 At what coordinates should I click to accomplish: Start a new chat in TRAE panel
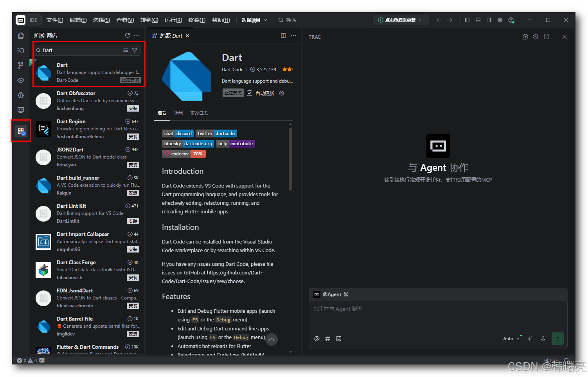click(x=525, y=37)
